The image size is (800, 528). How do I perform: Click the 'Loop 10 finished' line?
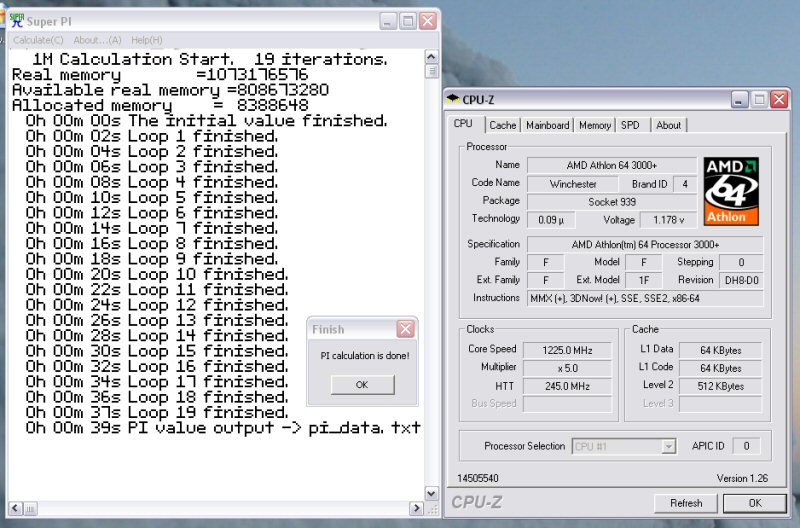click(x=157, y=274)
